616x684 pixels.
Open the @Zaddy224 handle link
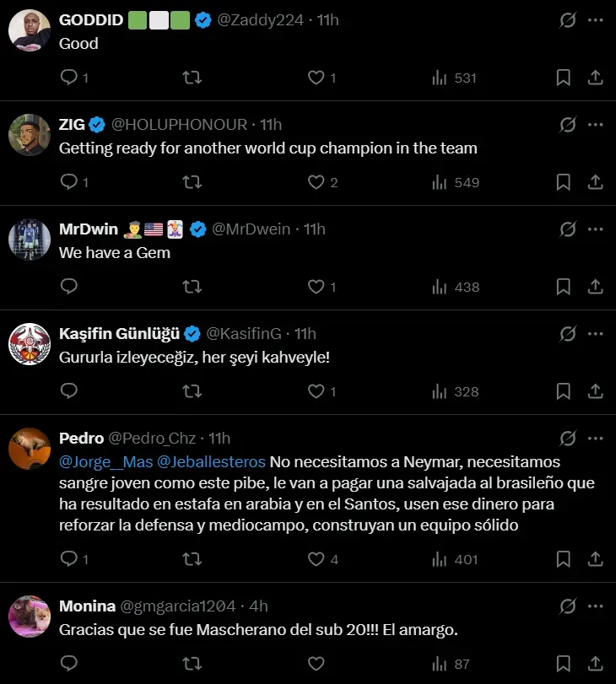coord(261,20)
